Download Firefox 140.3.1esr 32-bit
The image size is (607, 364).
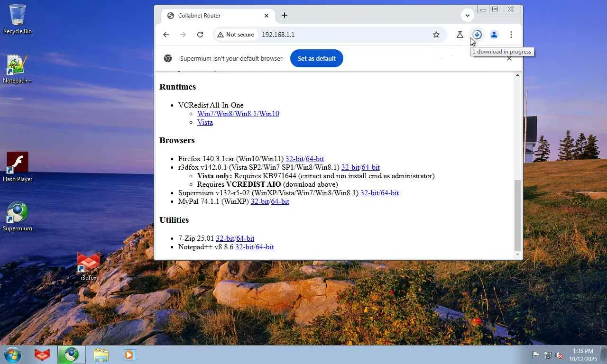[294, 159]
